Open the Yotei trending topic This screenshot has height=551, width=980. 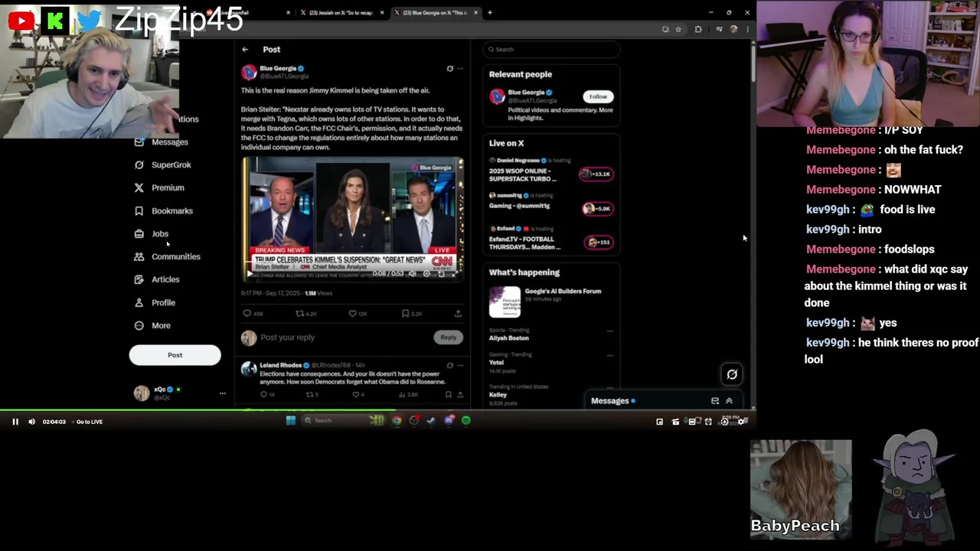[496, 363]
